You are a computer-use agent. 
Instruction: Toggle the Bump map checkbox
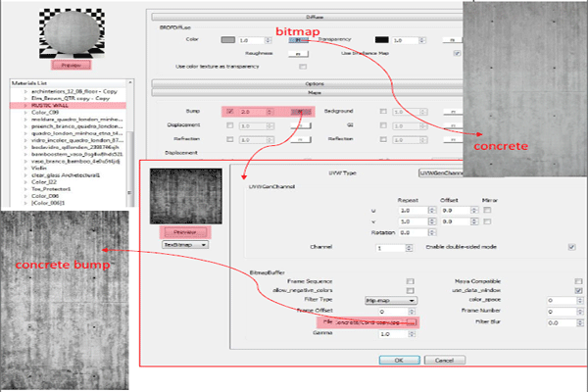click(230, 111)
